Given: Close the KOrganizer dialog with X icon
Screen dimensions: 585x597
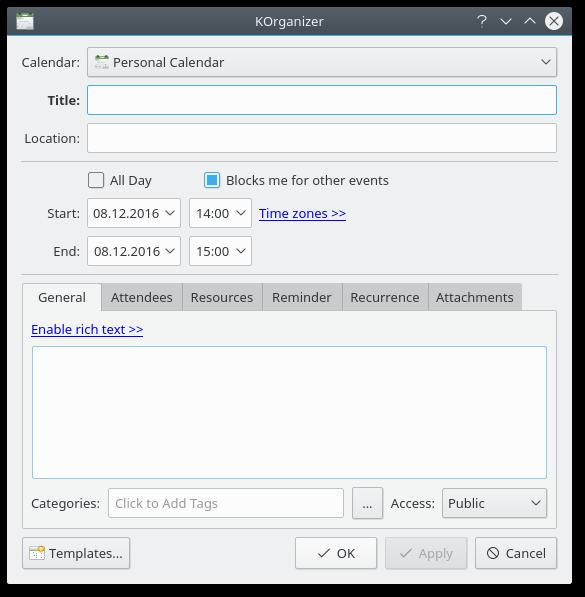Looking at the screenshot, I should click(x=554, y=21).
